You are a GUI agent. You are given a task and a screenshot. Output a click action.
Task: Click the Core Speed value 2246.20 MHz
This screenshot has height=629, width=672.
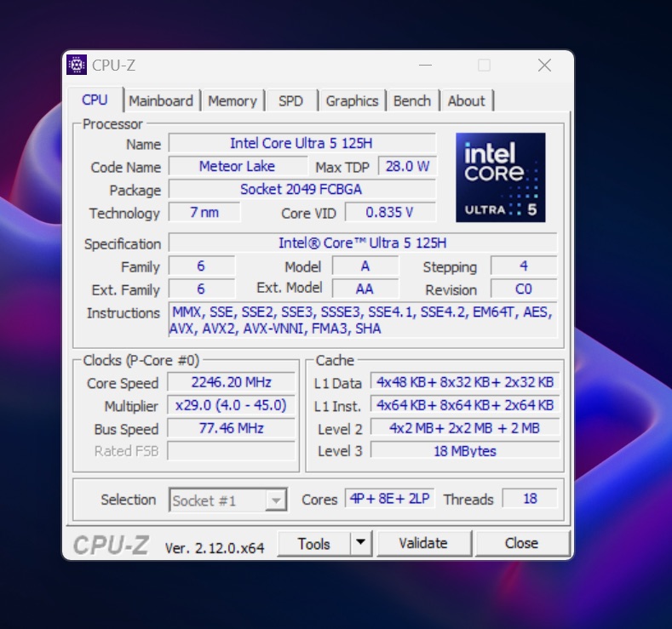[231, 382]
